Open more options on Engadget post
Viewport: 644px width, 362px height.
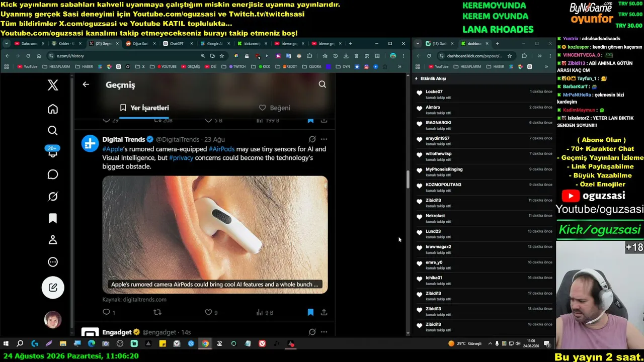(324, 332)
